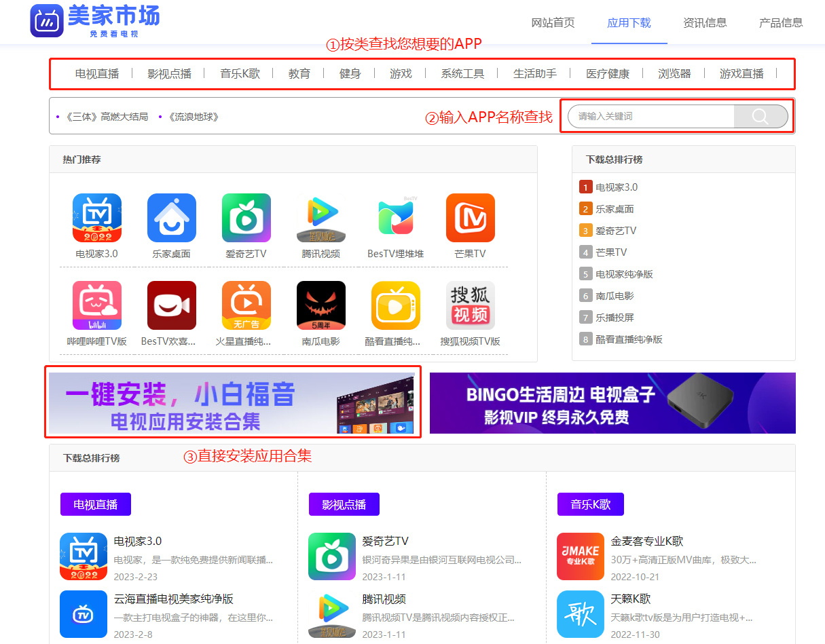Select 生活助手 category
Screen dimensions: 825x644
pyautogui.click(x=535, y=73)
